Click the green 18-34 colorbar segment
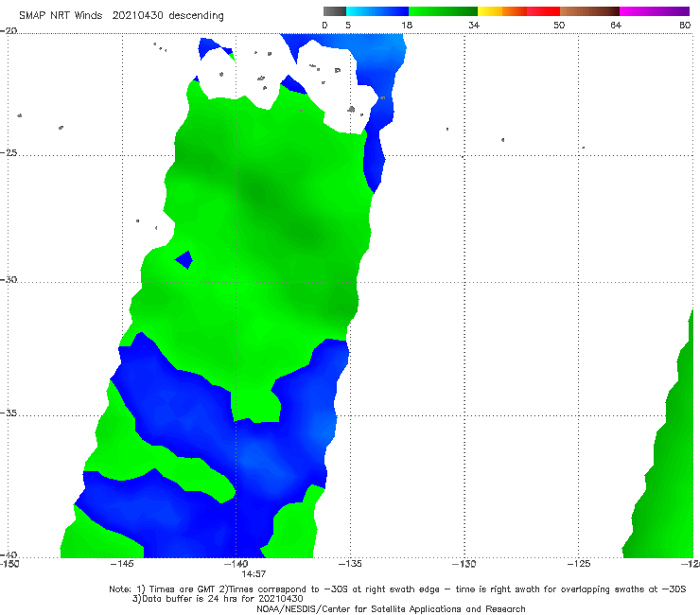 coord(443,11)
